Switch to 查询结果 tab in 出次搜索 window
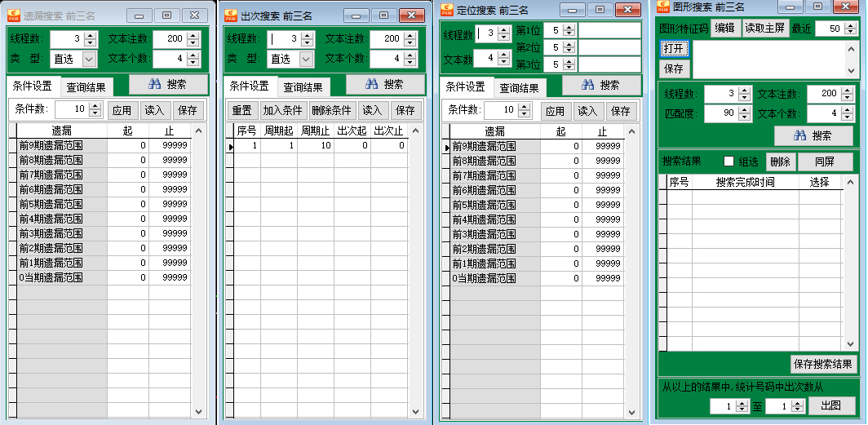This screenshot has height=425, width=868. (303, 87)
